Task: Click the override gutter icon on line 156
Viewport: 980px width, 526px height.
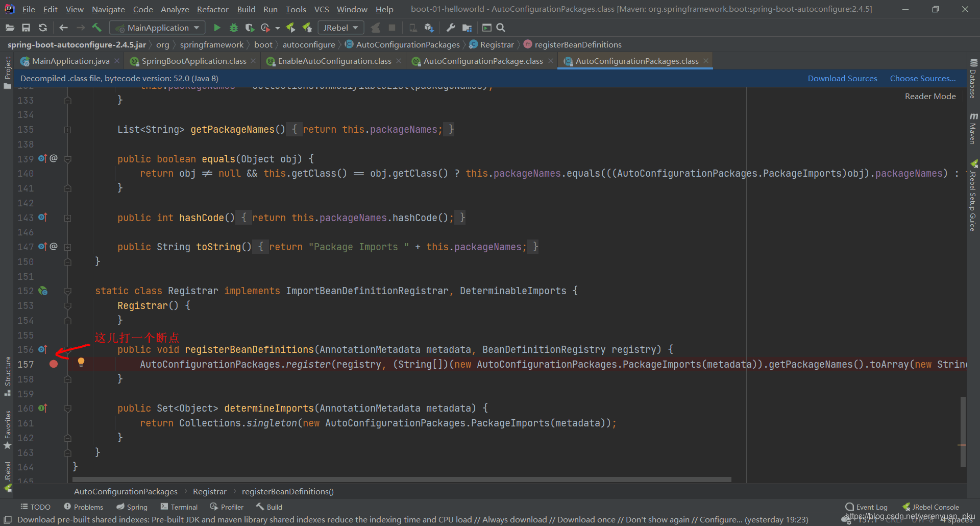Action: click(x=43, y=349)
